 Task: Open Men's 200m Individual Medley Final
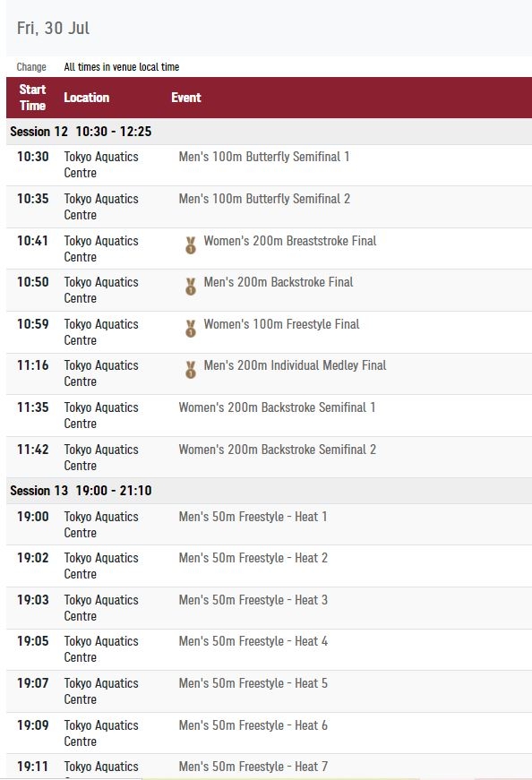296,365
